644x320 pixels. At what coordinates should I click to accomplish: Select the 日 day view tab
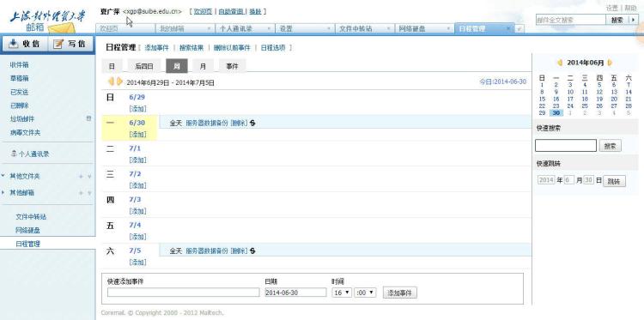pos(112,66)
